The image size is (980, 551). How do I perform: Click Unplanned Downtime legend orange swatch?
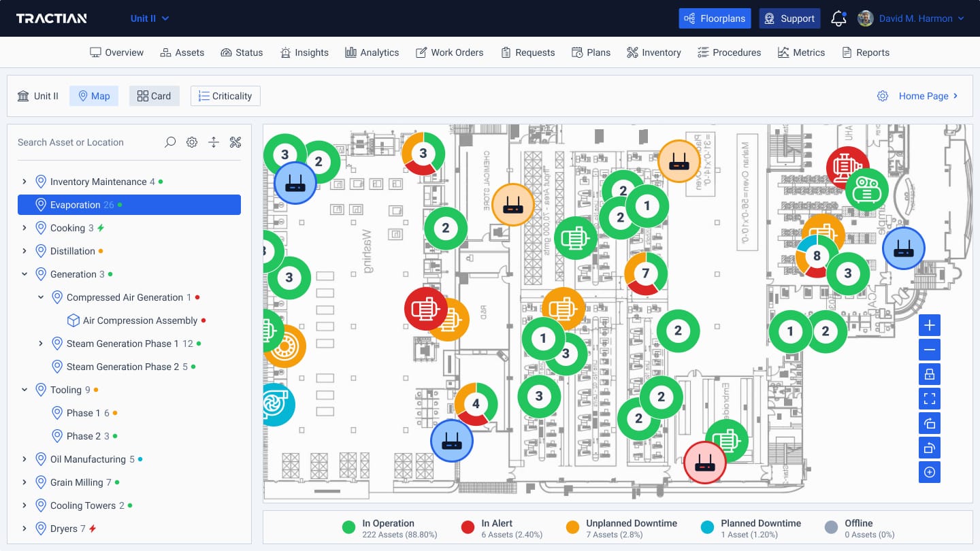[573, 527]
